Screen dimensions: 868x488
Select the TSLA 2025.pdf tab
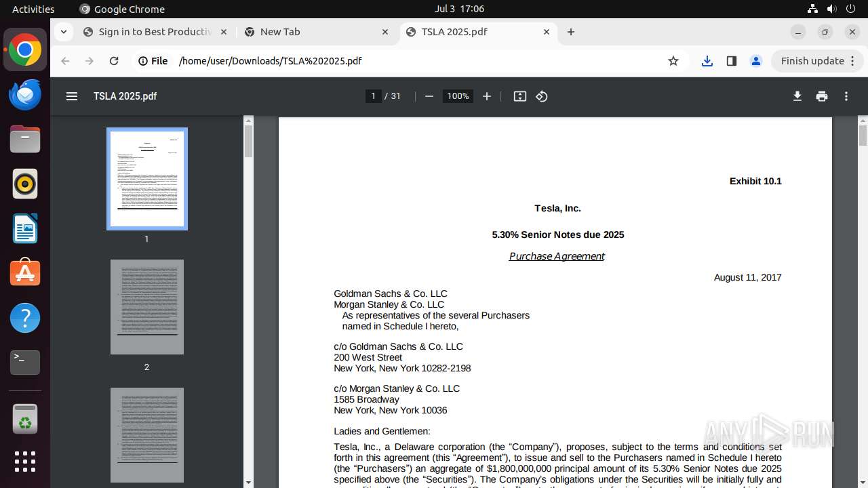pos(478,32)
